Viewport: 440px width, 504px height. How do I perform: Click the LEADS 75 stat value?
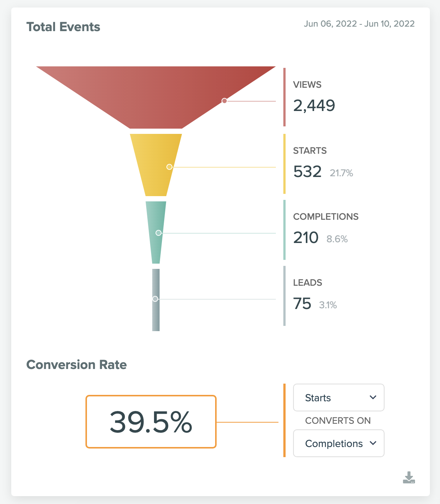point(302,304)
